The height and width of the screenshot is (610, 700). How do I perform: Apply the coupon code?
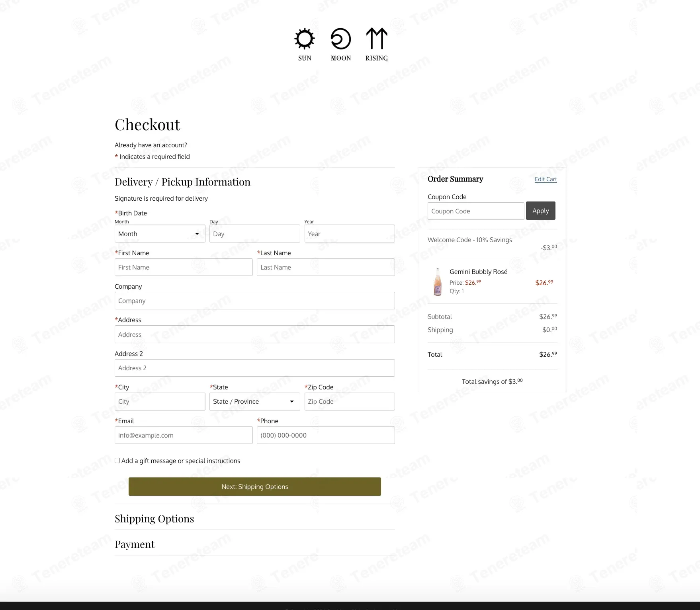tap(541, 211)
